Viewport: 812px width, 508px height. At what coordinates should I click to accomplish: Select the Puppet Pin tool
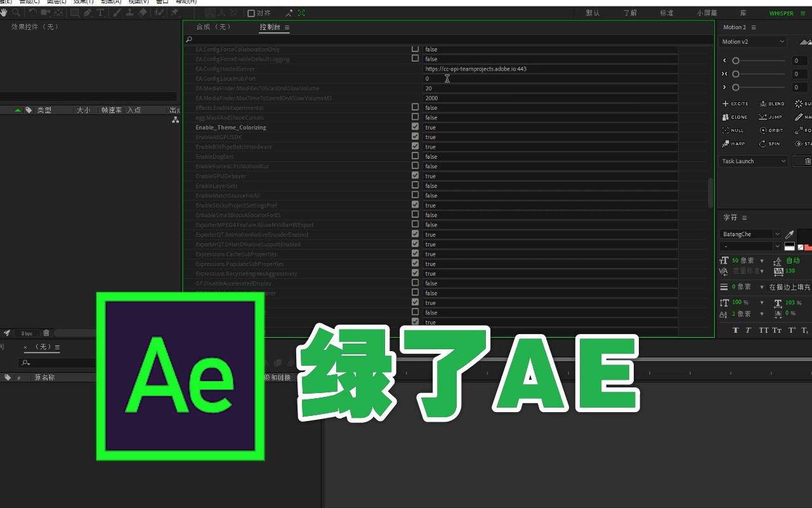point(174,12)
